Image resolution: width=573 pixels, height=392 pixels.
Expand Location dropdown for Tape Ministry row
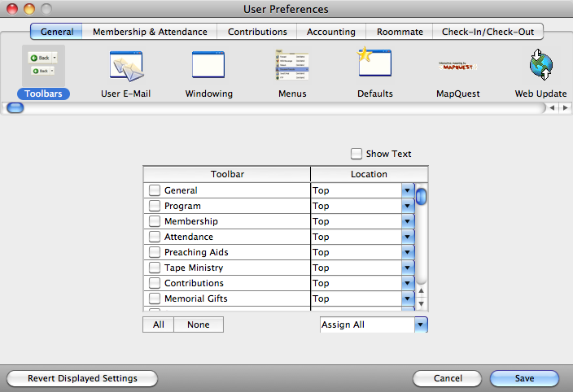[408, 268]
